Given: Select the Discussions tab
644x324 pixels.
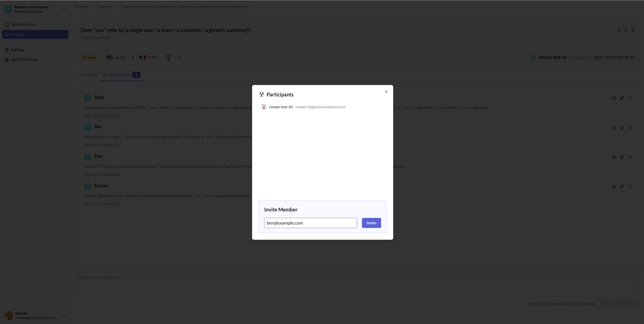Looking at the screenshot, I should pos(119,75).
